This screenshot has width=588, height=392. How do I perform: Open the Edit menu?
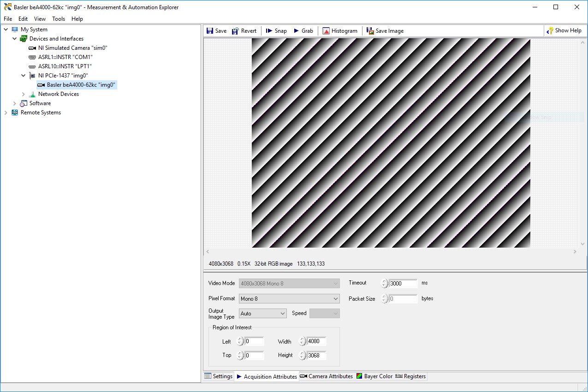23,19
